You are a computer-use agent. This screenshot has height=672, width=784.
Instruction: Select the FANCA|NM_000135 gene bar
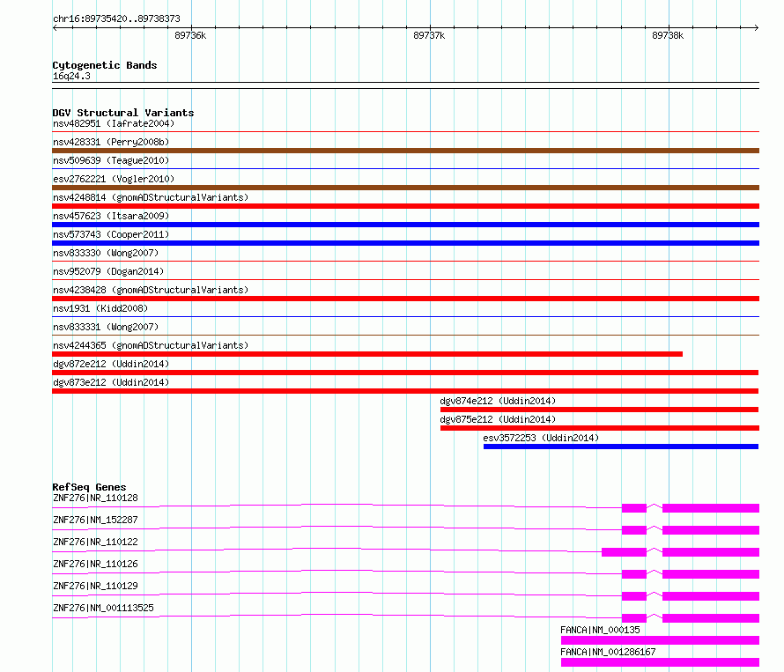point(660,640)
